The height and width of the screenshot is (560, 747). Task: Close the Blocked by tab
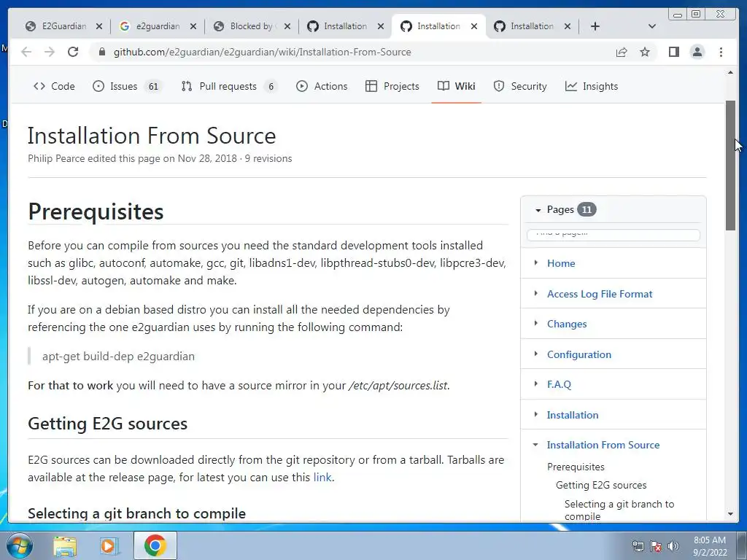[287, 26]
